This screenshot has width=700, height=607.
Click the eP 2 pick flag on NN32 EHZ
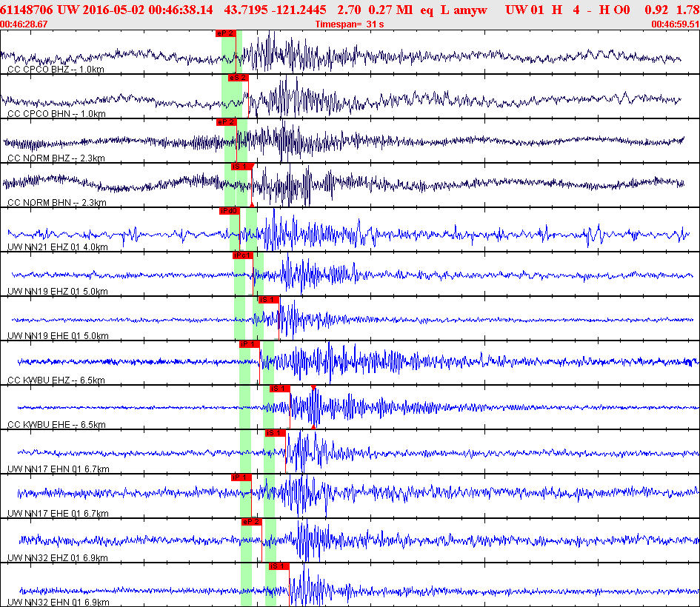pos(251,522)
